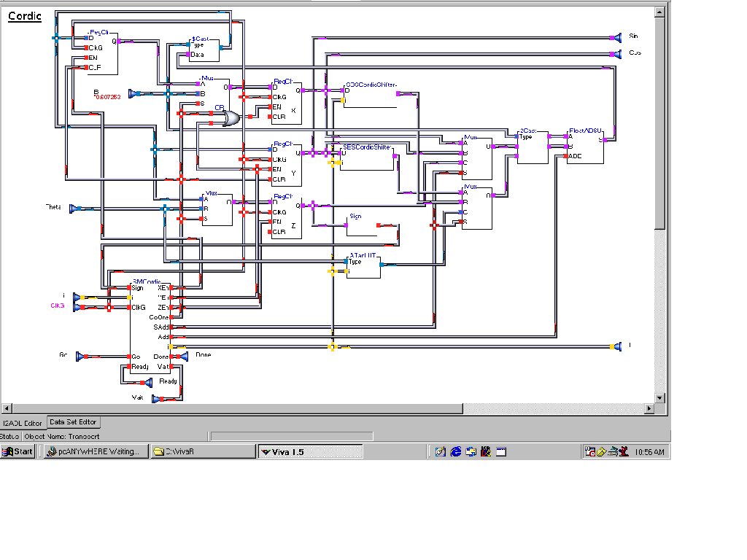
Task: Open the Windows Start menu
Action: click(18, 452)
